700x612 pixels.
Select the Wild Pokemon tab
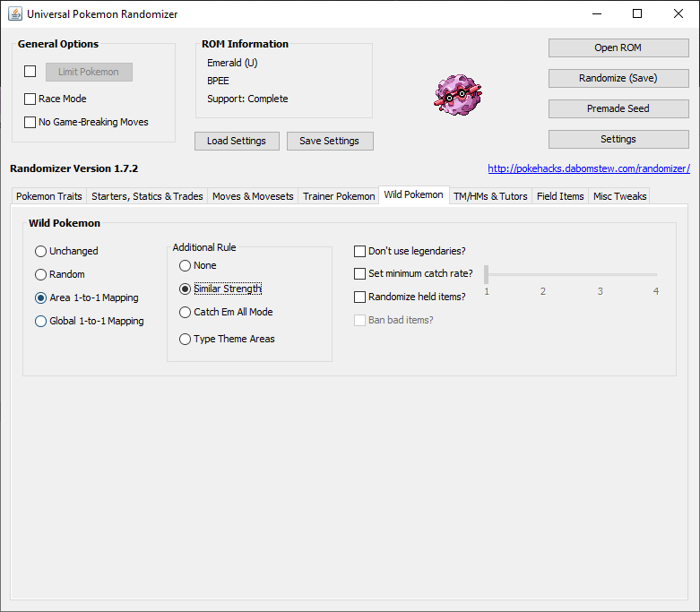click(414, 194)
